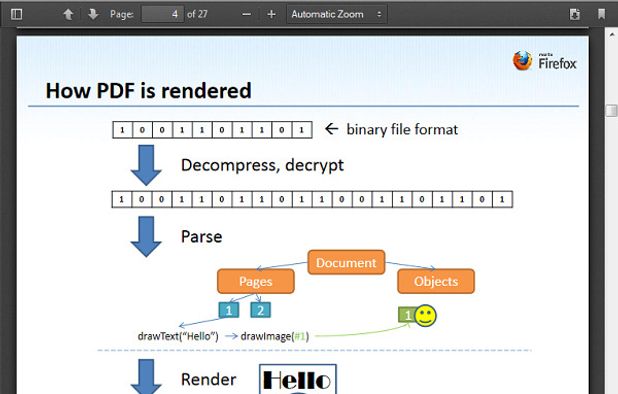Download the PDF document icon
Screen dimensions: 618x394
(x=575, y=14)
